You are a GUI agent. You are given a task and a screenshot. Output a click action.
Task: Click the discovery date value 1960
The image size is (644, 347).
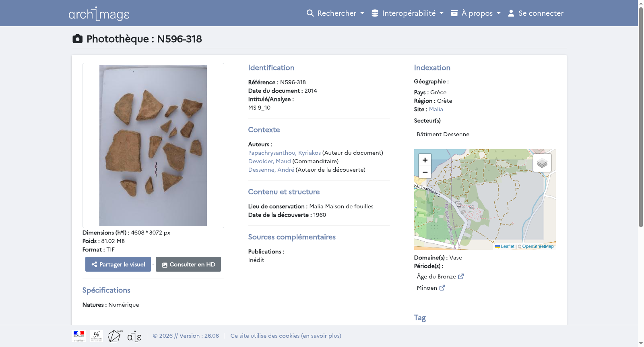tap(320, 215)
